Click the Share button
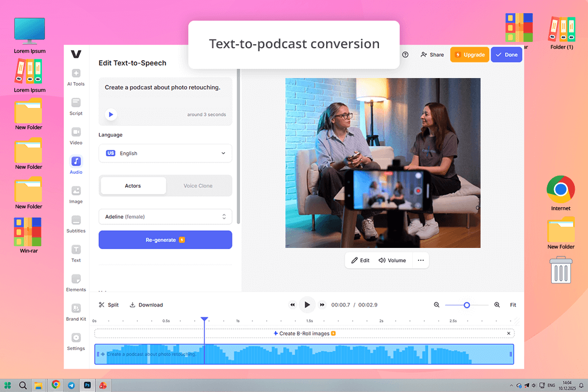588x392 pixels. (x=432, y=55)
